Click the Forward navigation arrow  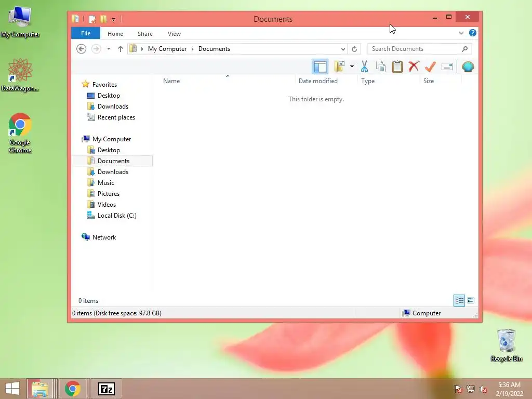coord(96,49)
